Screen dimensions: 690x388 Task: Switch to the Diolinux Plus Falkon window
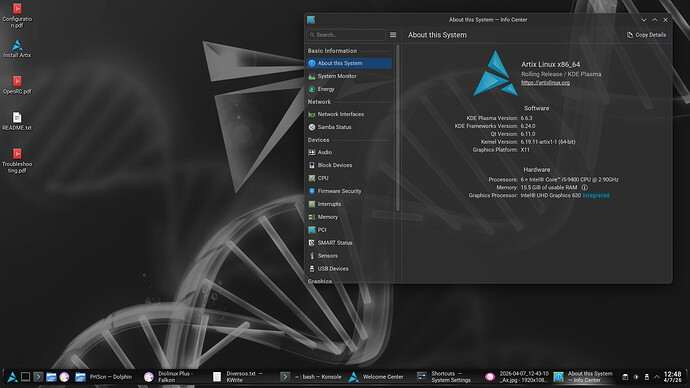click(x=173, y=377)
